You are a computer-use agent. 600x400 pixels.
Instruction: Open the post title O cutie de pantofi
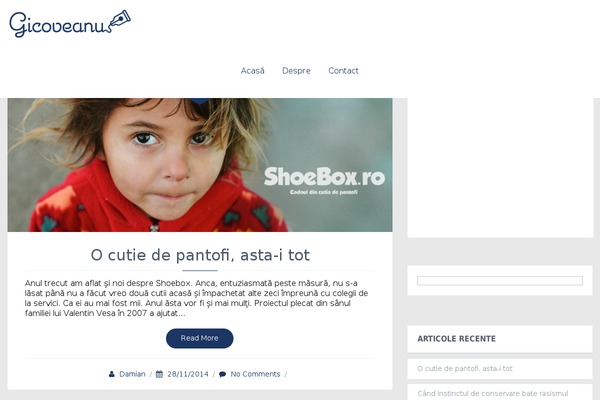click(200, 255)
